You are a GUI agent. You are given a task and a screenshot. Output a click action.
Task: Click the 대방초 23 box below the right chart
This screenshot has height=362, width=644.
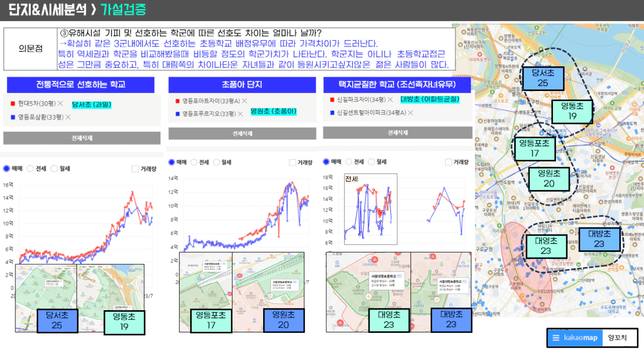pyautogui.click(x=451, y=320)
